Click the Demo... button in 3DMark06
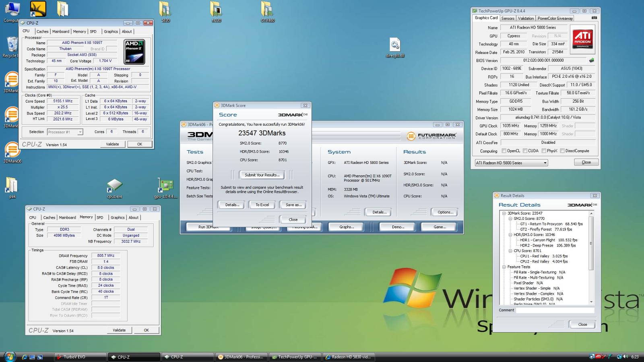The width and height of the screenshot is (644, 362). [x=398, y=227]
